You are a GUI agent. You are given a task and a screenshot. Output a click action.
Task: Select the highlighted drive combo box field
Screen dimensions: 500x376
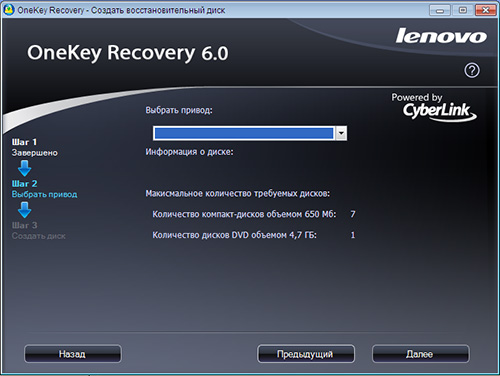click(x=250, y=133)
